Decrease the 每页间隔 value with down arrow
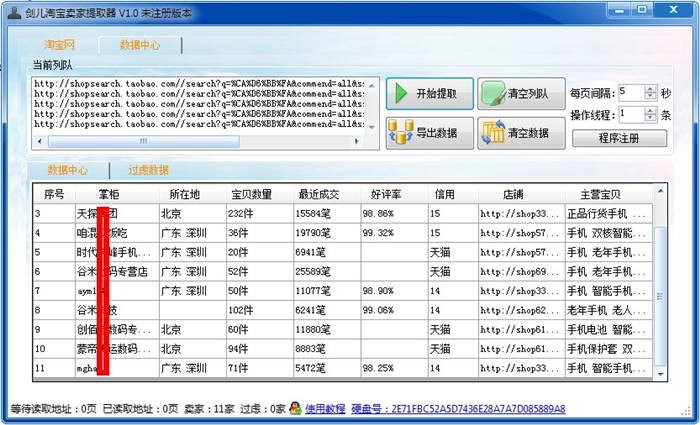 tap(650, 96)
